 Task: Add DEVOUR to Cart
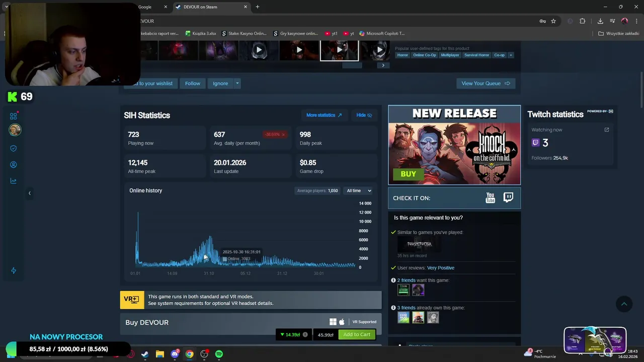click(357, 334)
